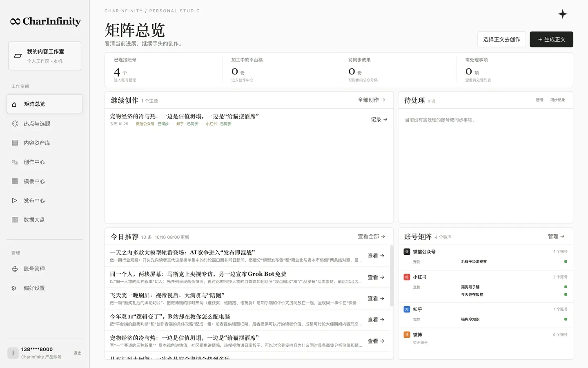Open the 矩阵总览 home icon
The image size is (588, 368).
(x=14, y=104)
